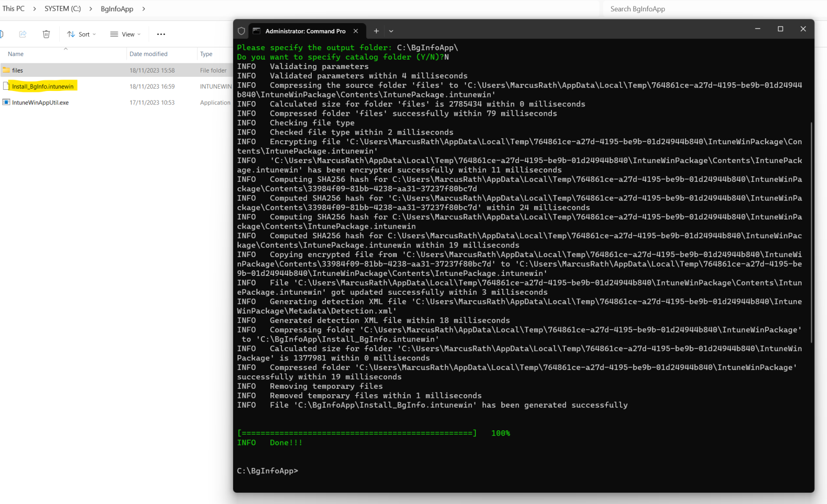Click the IntuneWinAppUtil.exe application icon

coord(6,102)
